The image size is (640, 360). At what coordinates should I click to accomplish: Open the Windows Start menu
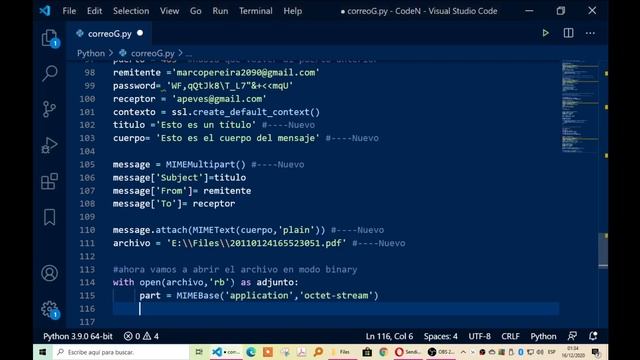[42, 352]
